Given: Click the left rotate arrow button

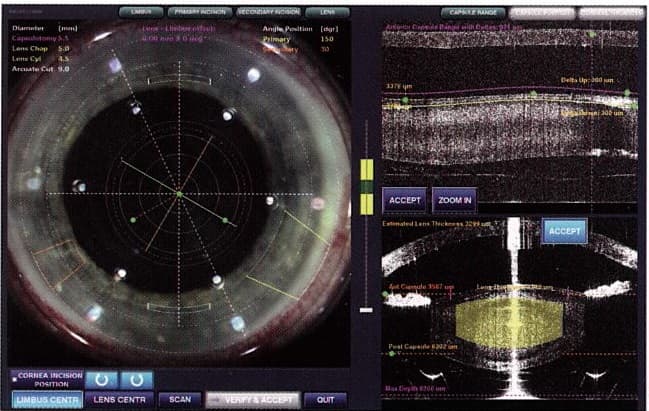Looking at the screenshot, I should (102, 380).
